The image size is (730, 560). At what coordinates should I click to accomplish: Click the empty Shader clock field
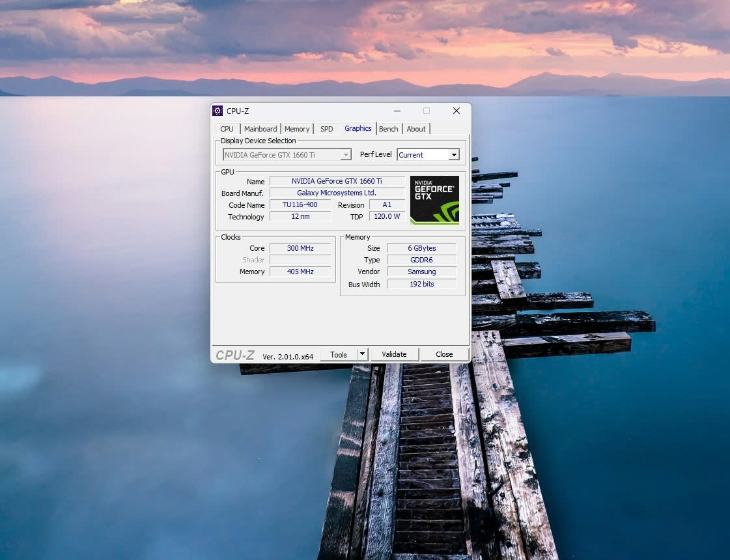click(x=300, y=260)
